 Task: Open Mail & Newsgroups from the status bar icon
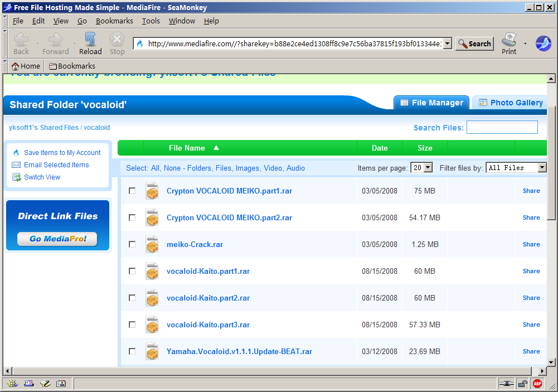click(x=29, y=384)
